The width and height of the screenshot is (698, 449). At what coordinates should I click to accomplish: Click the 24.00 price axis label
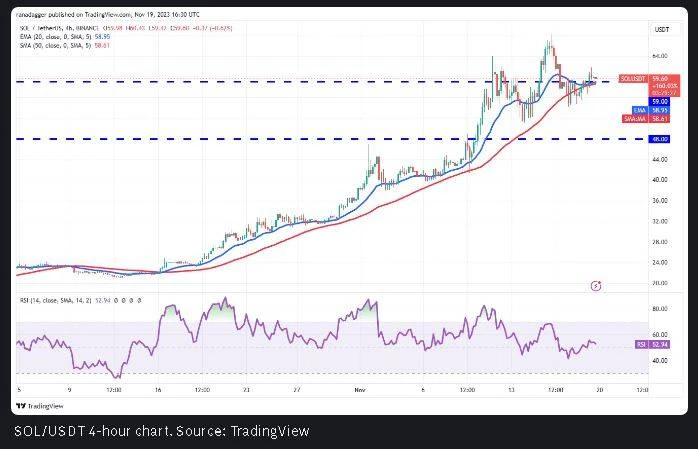[x=660, y=263]
